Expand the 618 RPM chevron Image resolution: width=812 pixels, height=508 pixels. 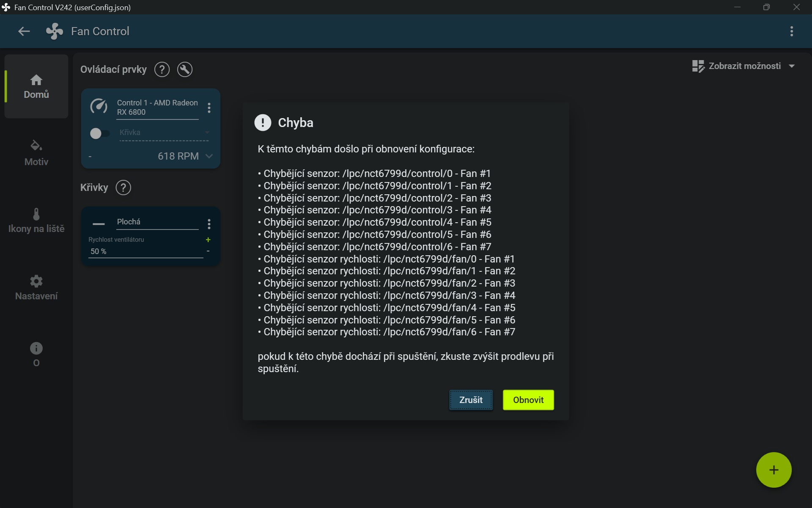(209, 156)
